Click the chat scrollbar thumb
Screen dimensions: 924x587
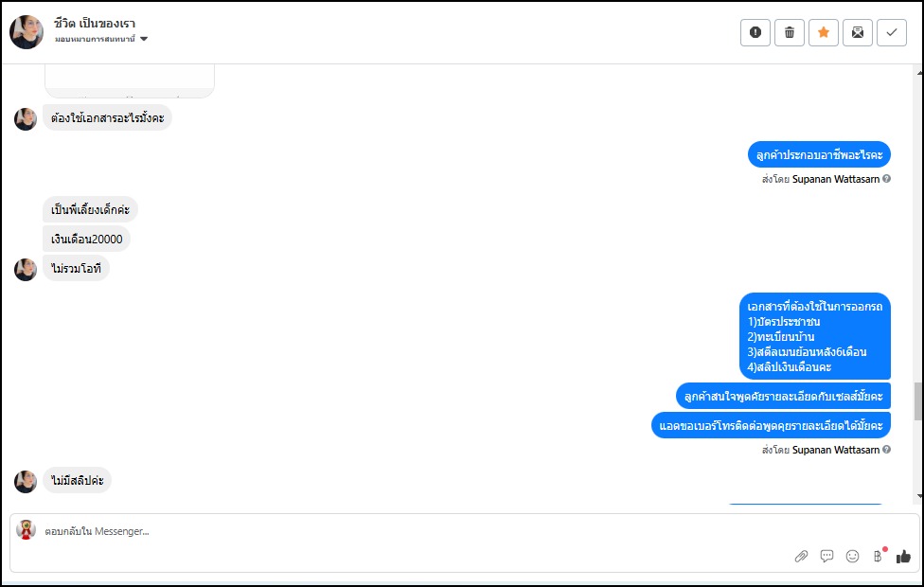tap(918, 400)
